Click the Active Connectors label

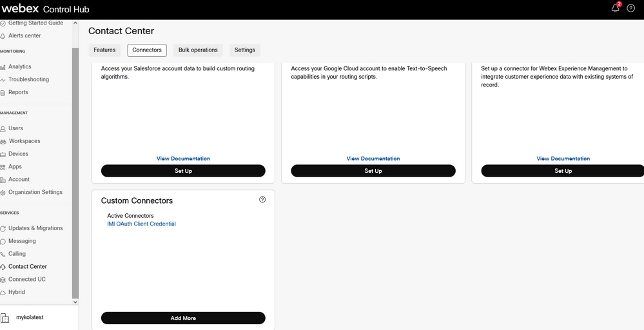tap(130, 216)
